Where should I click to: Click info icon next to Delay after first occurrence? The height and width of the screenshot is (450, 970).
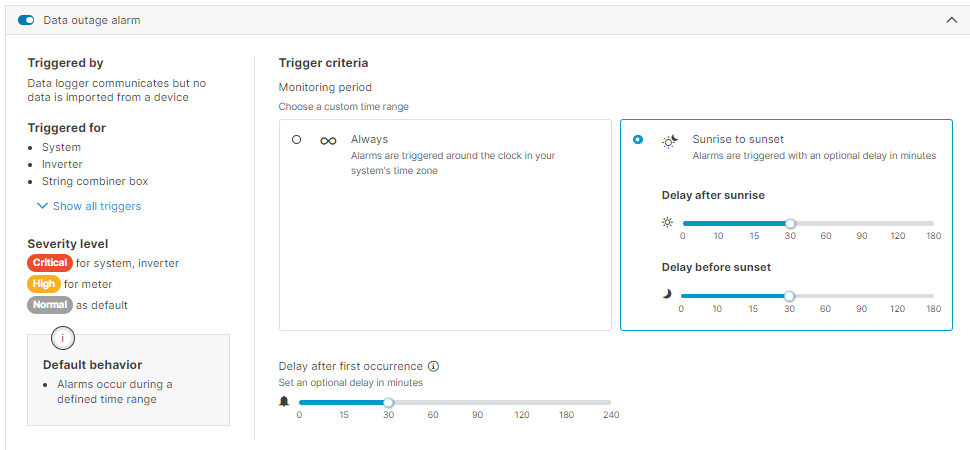434,366
